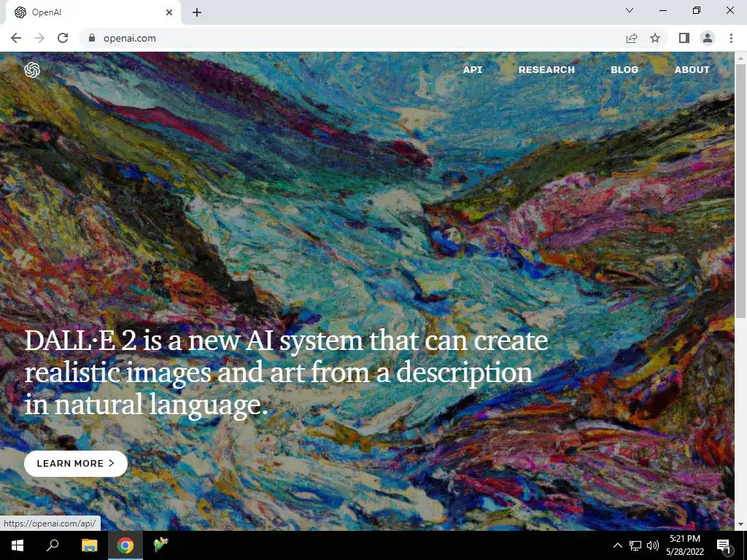The height and width of the screenshot is (560, 747).
Task: Open File Explorer from the taskbar
Action: click(89, 545)
